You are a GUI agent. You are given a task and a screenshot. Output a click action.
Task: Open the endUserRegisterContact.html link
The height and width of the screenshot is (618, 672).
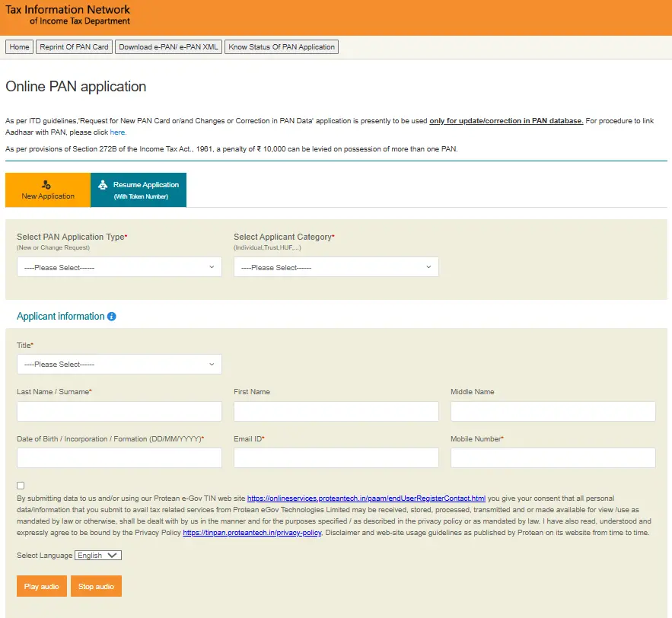click(366, 499)
